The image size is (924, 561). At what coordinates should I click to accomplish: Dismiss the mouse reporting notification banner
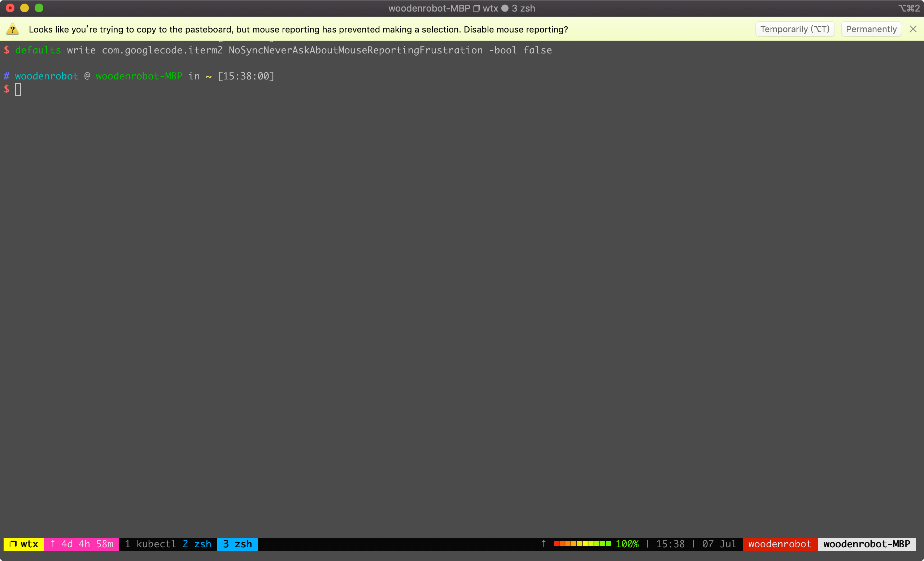pyautogui.click(x=914, y=29)
